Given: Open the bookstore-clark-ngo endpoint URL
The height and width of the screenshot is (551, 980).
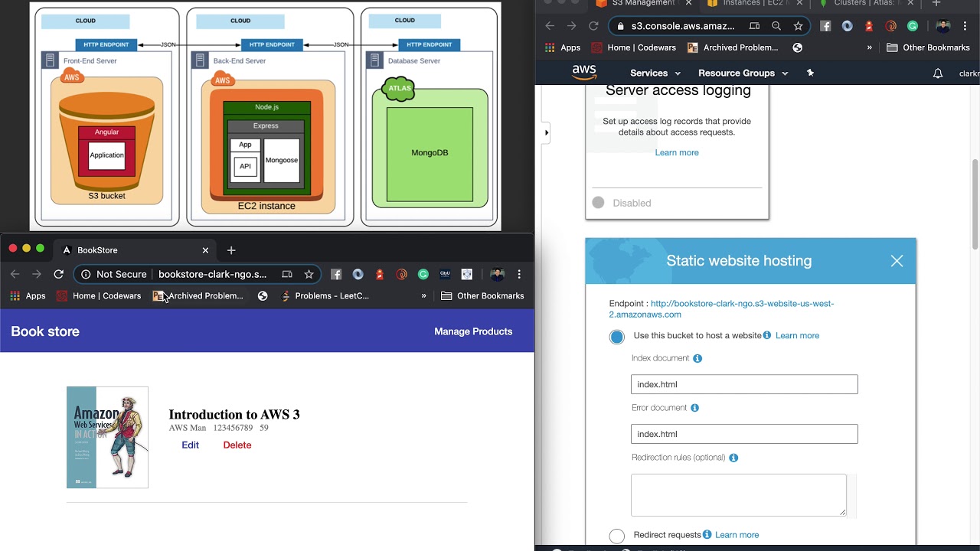Looking at the screenshot, I should coord(721,309).
